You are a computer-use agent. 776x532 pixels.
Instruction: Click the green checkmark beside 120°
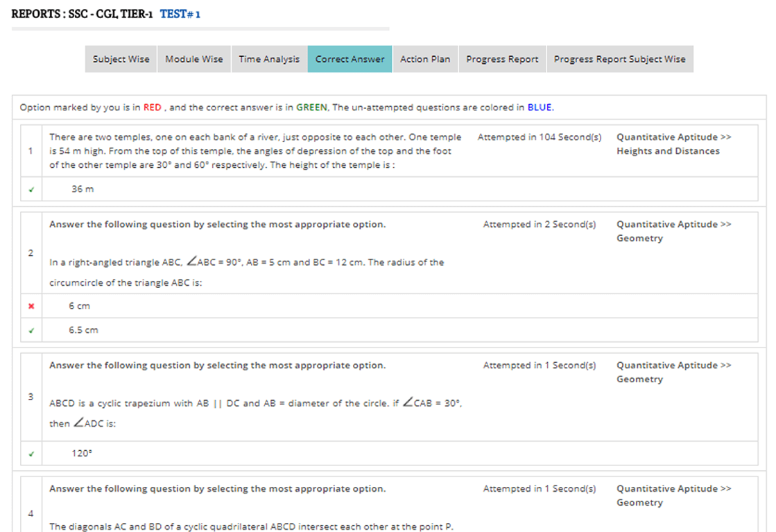31,454
